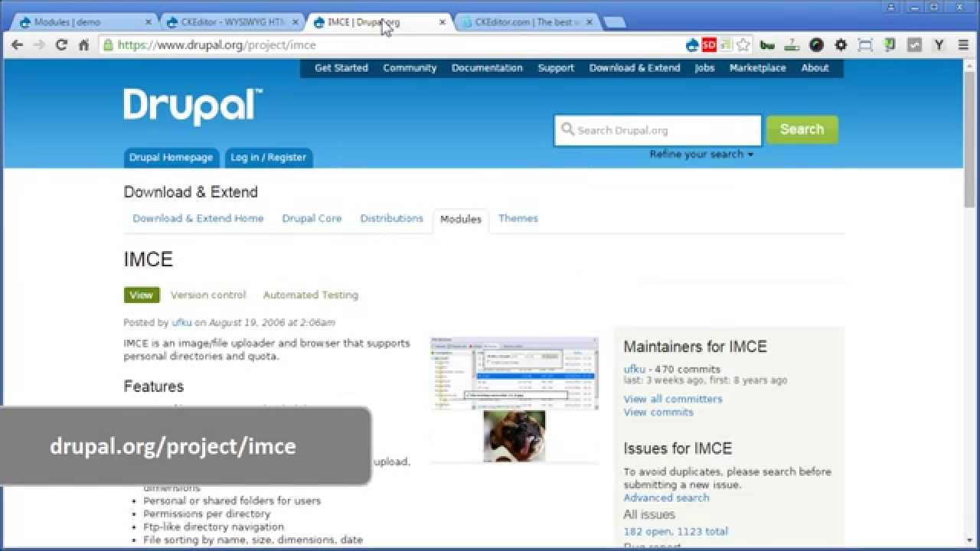Click the browser forward arrow
Screen dimensions: 980x551
coord(40,45)
